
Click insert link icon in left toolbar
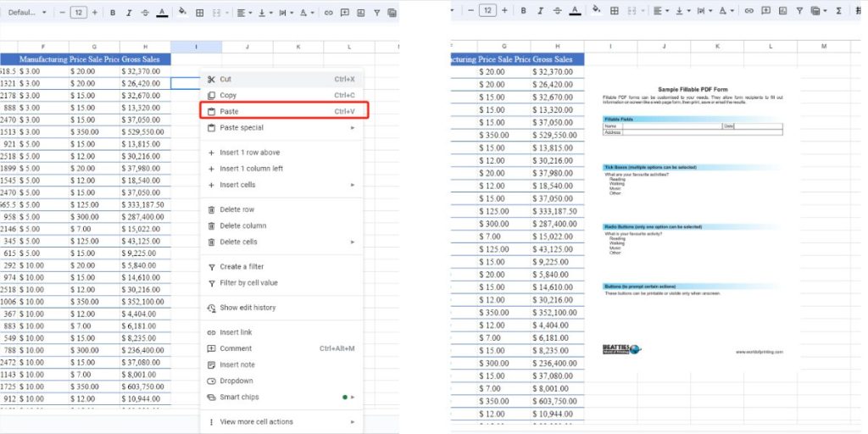point(328,12)
